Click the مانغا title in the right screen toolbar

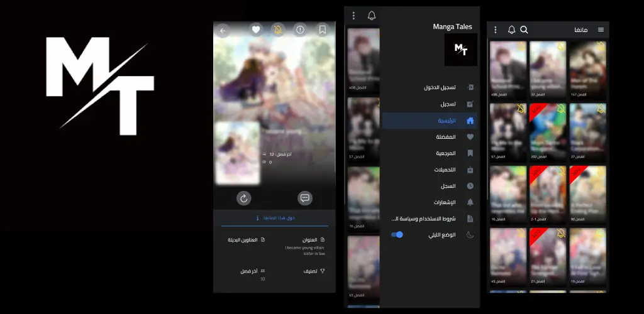tap(580, 30)
